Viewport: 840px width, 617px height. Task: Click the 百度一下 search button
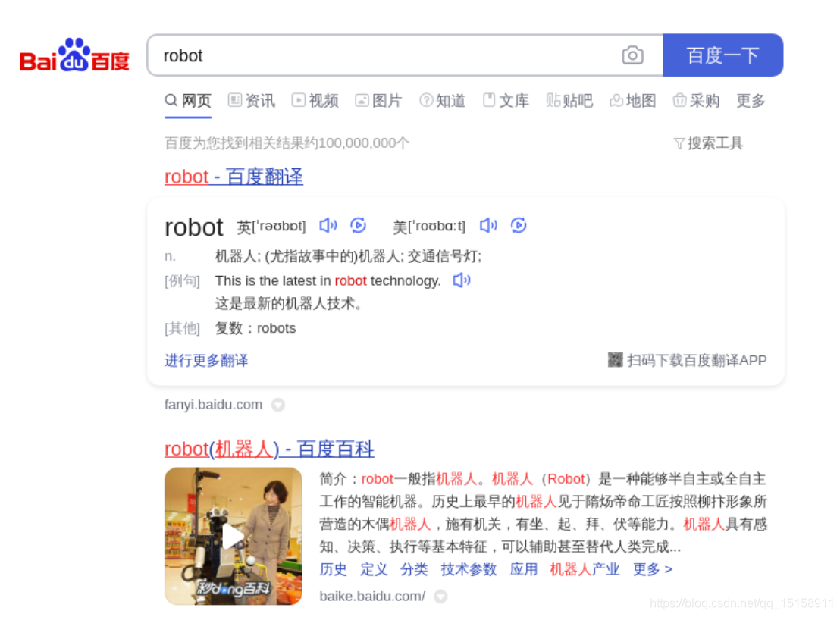click(723, 55)
